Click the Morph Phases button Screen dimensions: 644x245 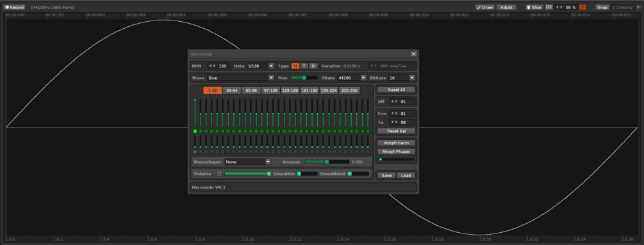(397, 152)
